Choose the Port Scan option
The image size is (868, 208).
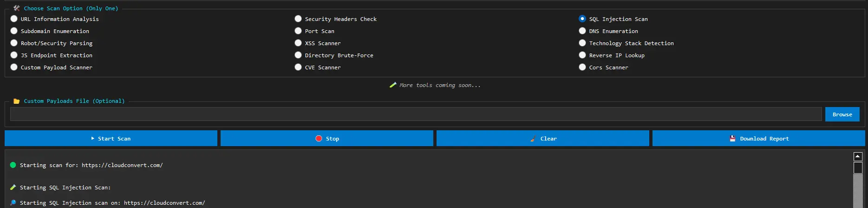pos(298,31)
